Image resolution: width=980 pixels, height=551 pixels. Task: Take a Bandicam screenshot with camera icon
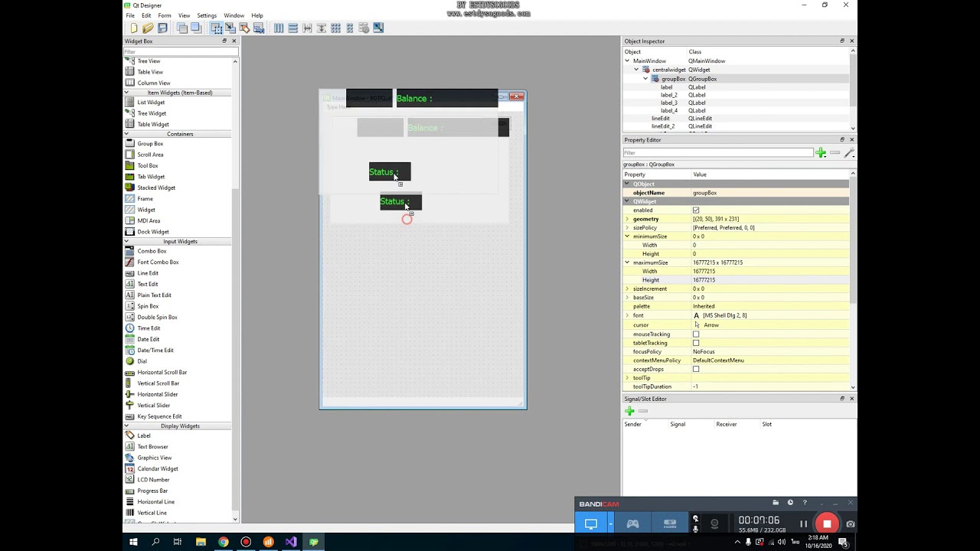[x=850, y=524]
